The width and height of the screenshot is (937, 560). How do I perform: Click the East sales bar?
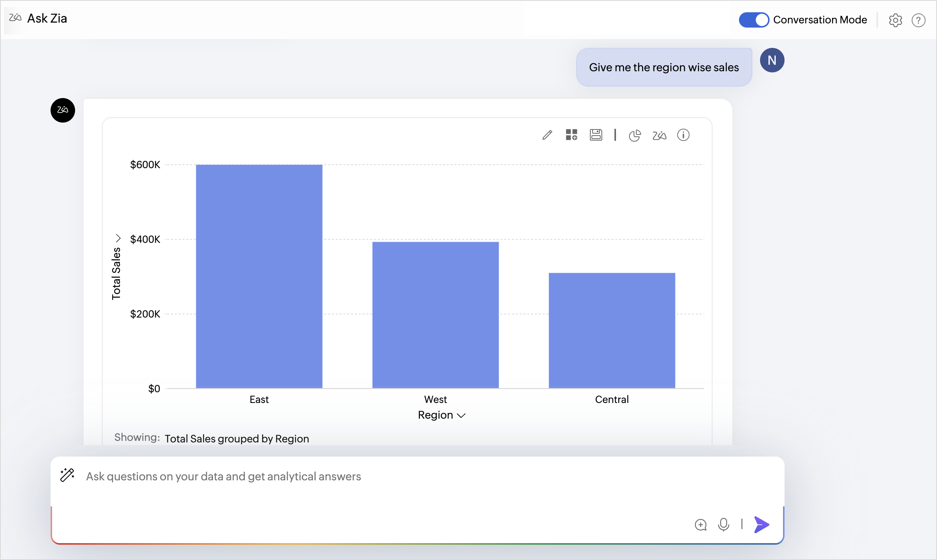click(259, 276)
